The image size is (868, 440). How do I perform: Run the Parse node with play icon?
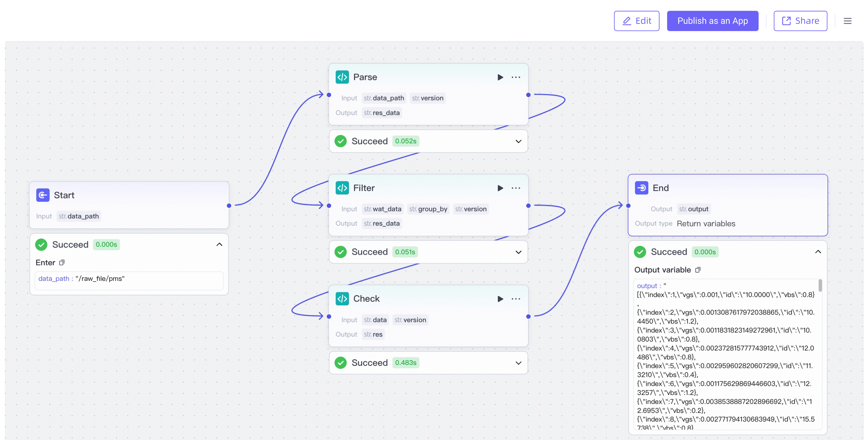point(500,77)
